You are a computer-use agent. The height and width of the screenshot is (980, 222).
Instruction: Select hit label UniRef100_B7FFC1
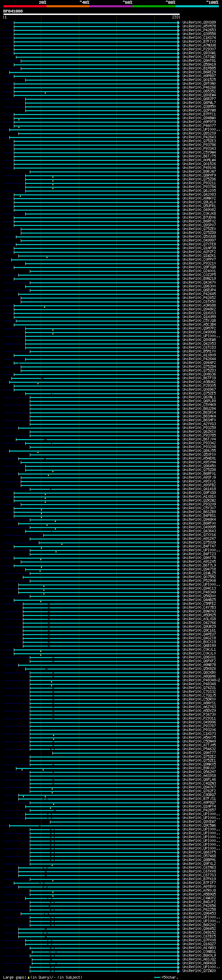pyautogui.click(x=199, y=114)
